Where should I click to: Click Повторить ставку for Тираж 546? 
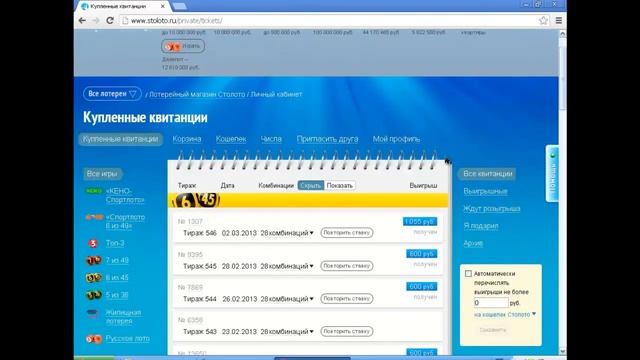[347, 233]
